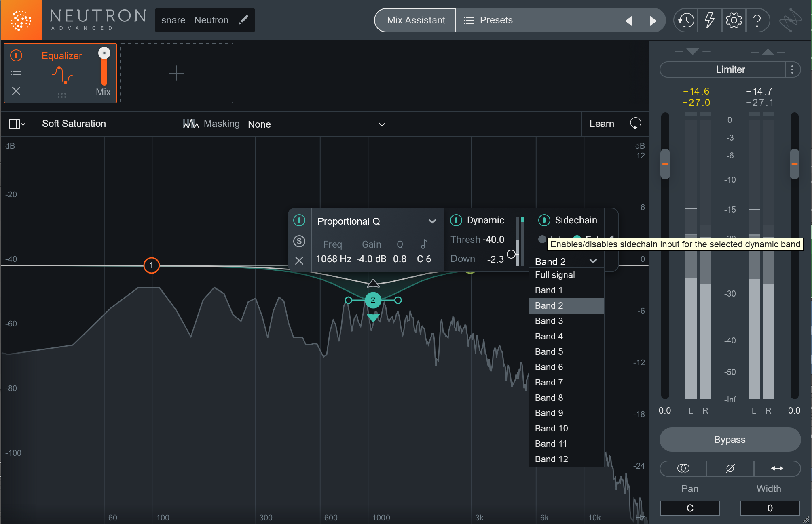Click Mix Assistant button
The image size is (812, 524).
pos(416,20)
